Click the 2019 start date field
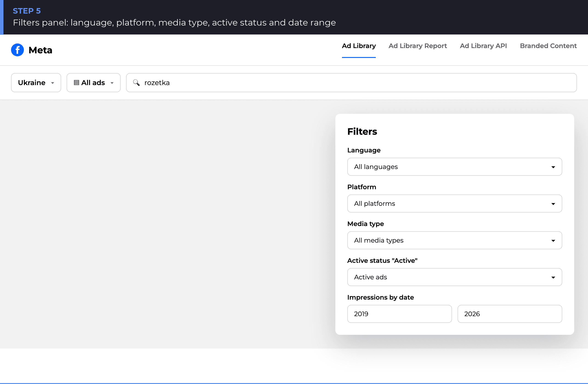 coord(399,314)
